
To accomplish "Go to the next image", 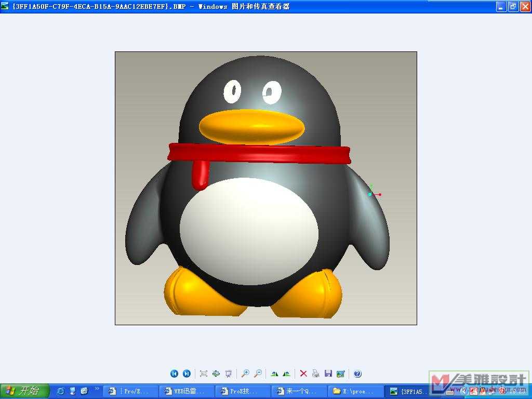I will pyautogui.click(x=187, y=374).
